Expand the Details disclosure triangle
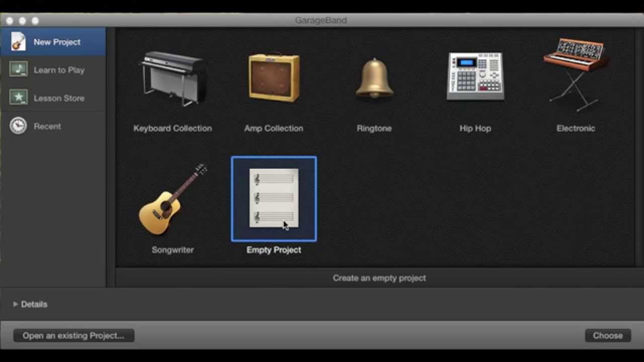Viewport: 644px width, 362px height. tap(15, 304)
